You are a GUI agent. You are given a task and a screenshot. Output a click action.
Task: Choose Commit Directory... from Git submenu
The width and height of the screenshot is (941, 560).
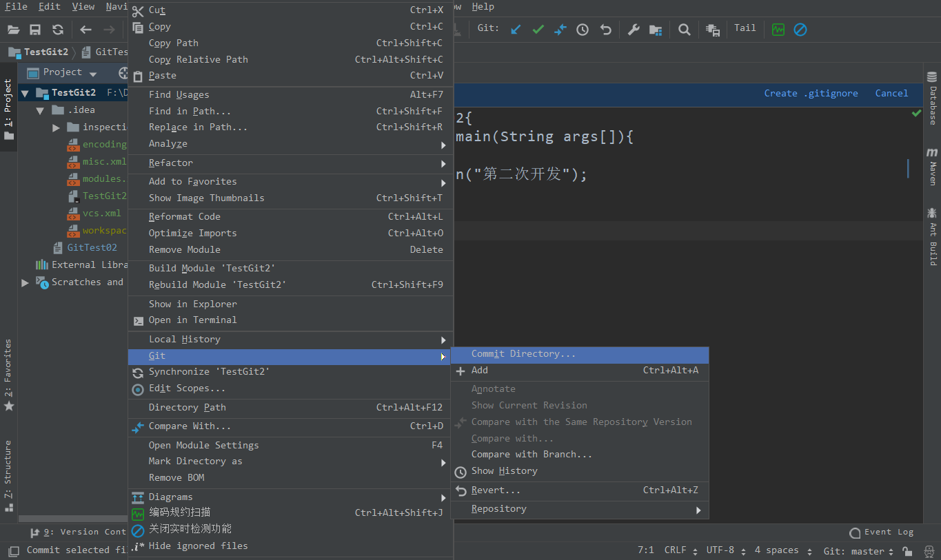(x=523, y=354)
